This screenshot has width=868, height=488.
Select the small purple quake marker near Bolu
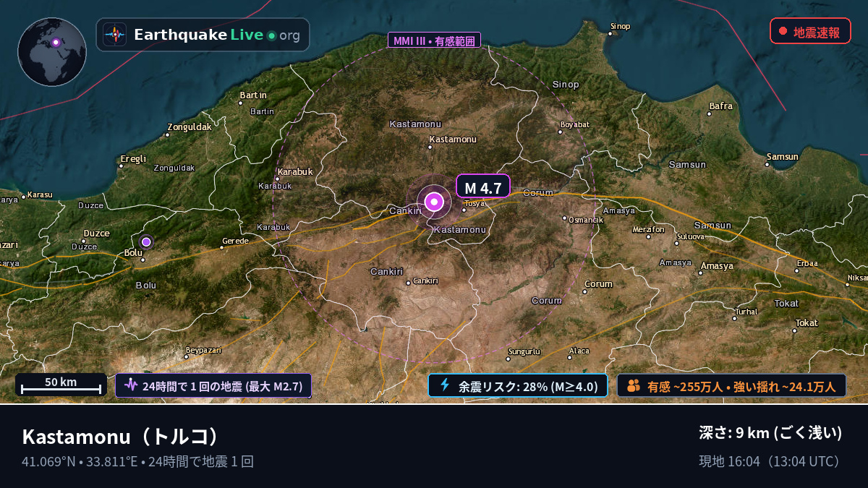(x=146, y=241)
